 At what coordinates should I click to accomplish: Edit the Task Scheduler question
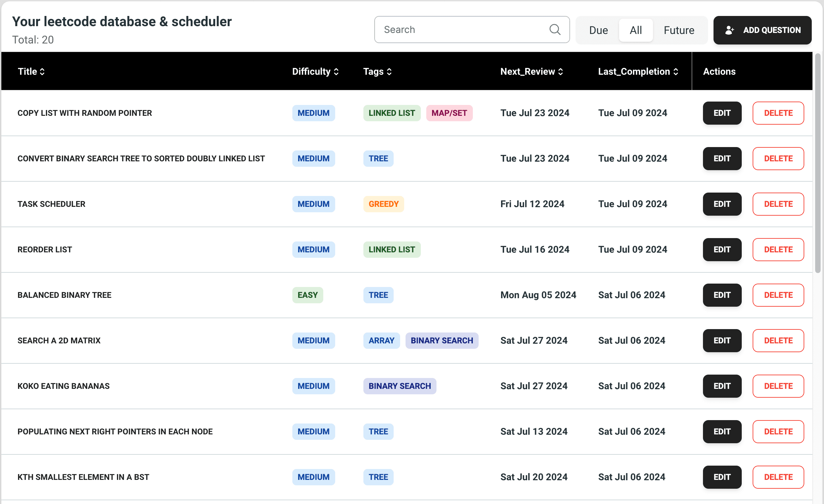722,204
